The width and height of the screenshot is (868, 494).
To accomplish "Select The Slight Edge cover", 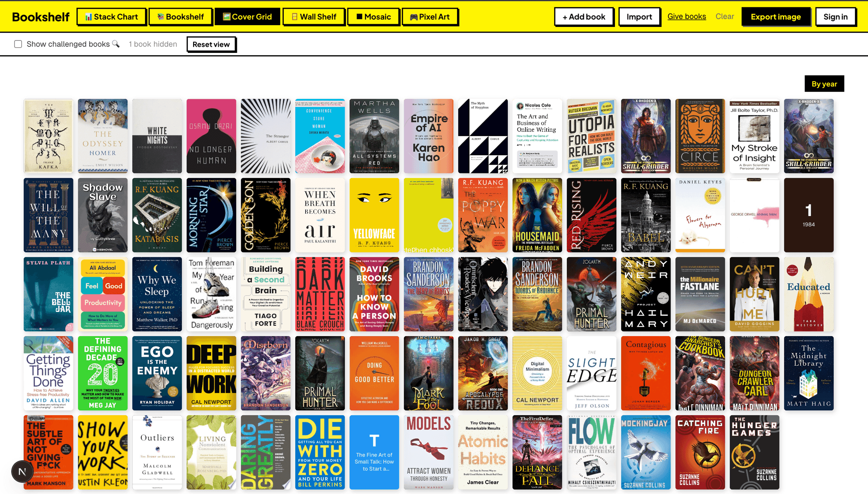I will click(x=592, y=373).
